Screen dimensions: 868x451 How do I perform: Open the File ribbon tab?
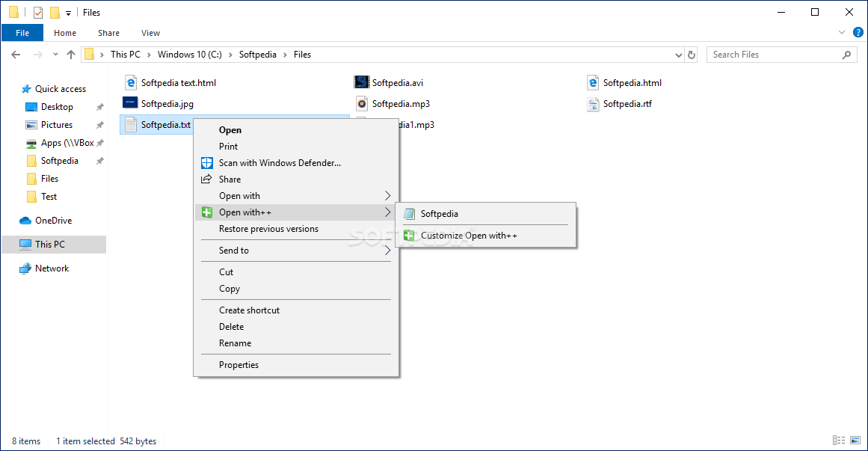[22, 33]
